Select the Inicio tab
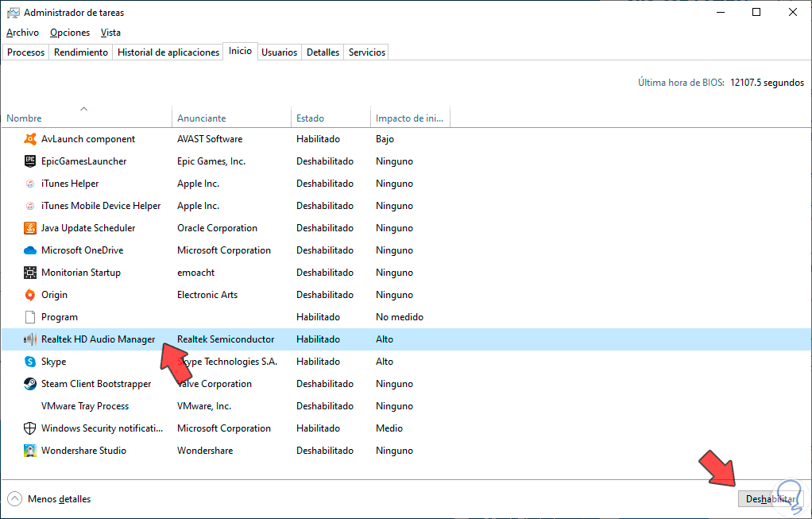This screenshot has width=812, height=519. tap(240, 52)
